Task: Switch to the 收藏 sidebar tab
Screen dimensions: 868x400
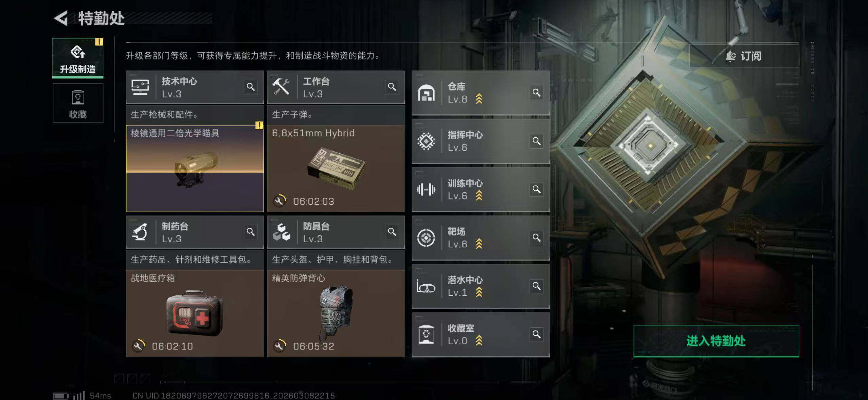Action: coord(78,103)
